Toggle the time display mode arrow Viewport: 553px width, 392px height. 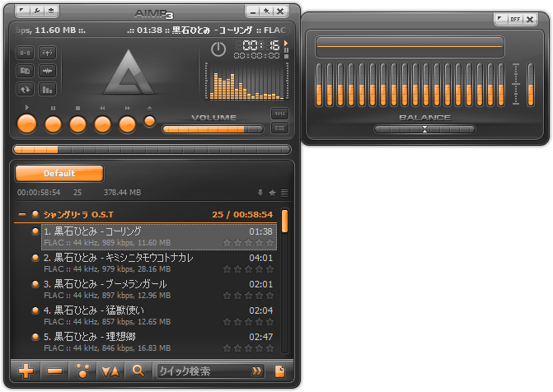click(x=286, y=43)
